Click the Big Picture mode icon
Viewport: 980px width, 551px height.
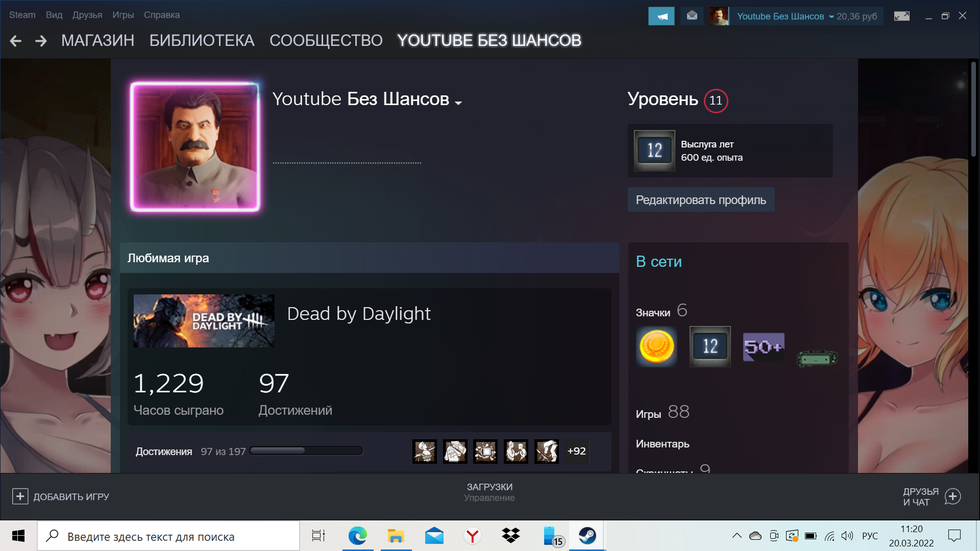point(901,16)
